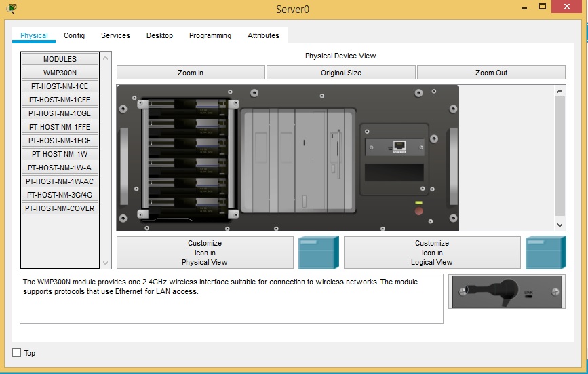Open the Desktop tab
Image resolution: width=588 pixels, height=374 pixels.
(159, 35)
